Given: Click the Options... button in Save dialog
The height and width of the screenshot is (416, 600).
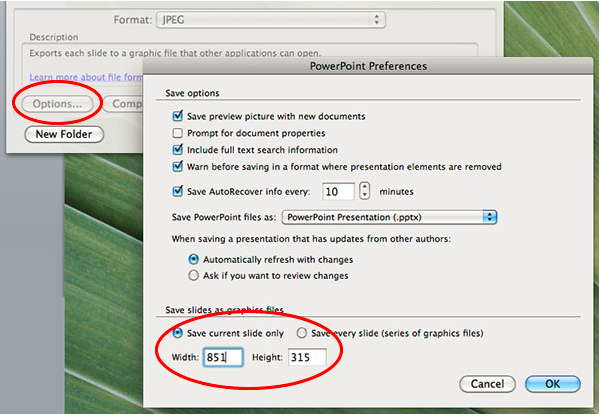Looking at the screenshot, I should [x=57, y=104].
